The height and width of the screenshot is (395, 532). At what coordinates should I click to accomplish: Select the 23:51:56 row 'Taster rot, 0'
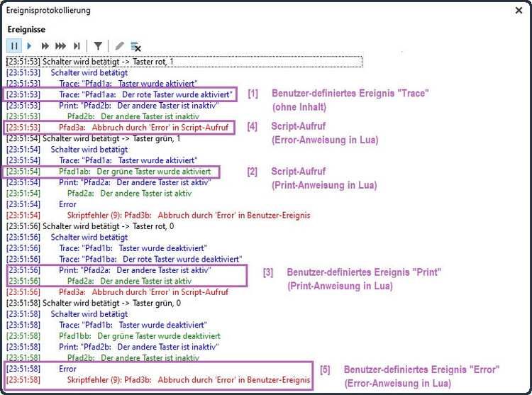click(x=90, y=226)
